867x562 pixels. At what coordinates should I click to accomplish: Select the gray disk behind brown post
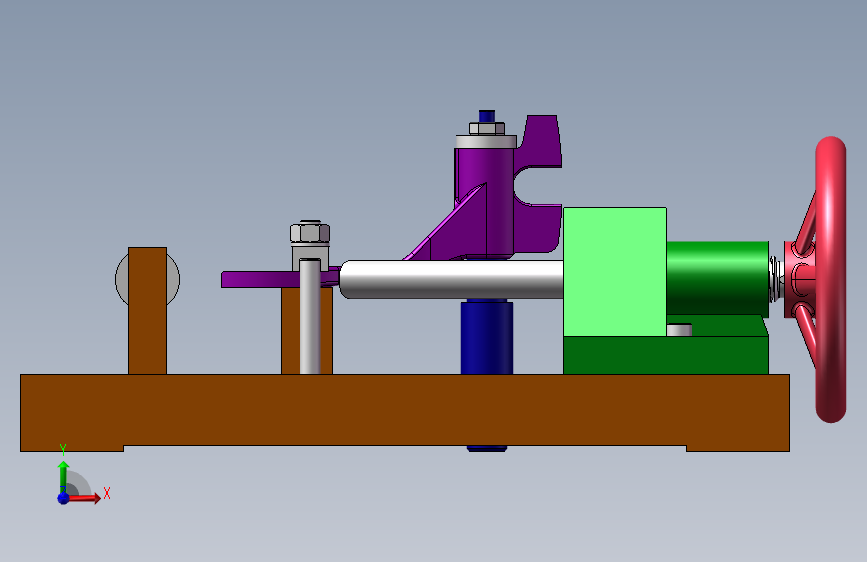173,279
